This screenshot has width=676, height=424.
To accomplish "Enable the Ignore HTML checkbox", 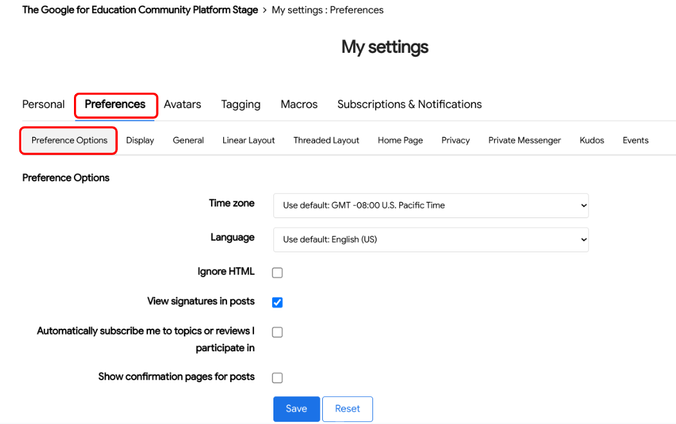I will (277, 272).
